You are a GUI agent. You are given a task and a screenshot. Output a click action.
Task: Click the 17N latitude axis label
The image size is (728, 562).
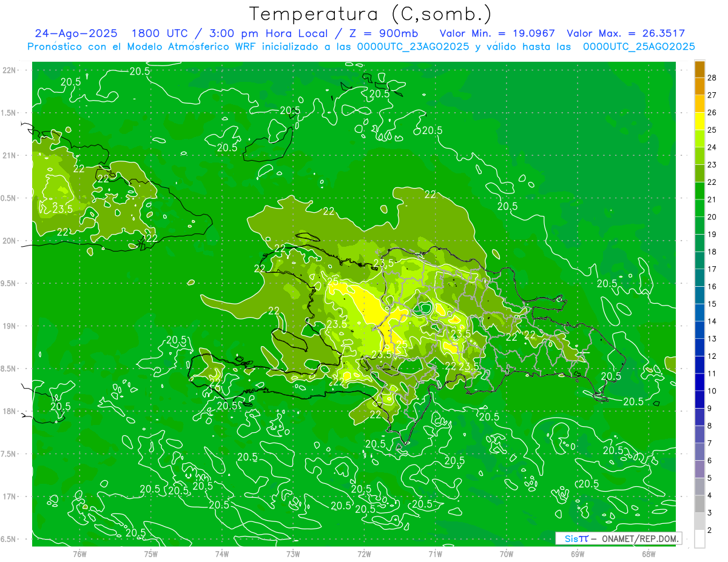click(x=9, y=497)
